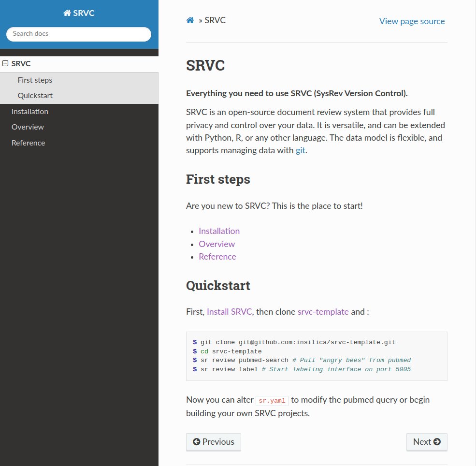
Task: Open SRVC entry in sidebar navigation
Action: pyautogui.click(x=21, y=63)
